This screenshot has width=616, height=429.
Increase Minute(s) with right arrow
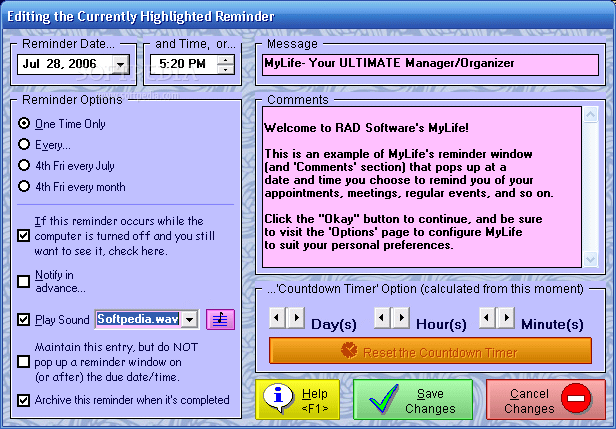pos(506,317)
